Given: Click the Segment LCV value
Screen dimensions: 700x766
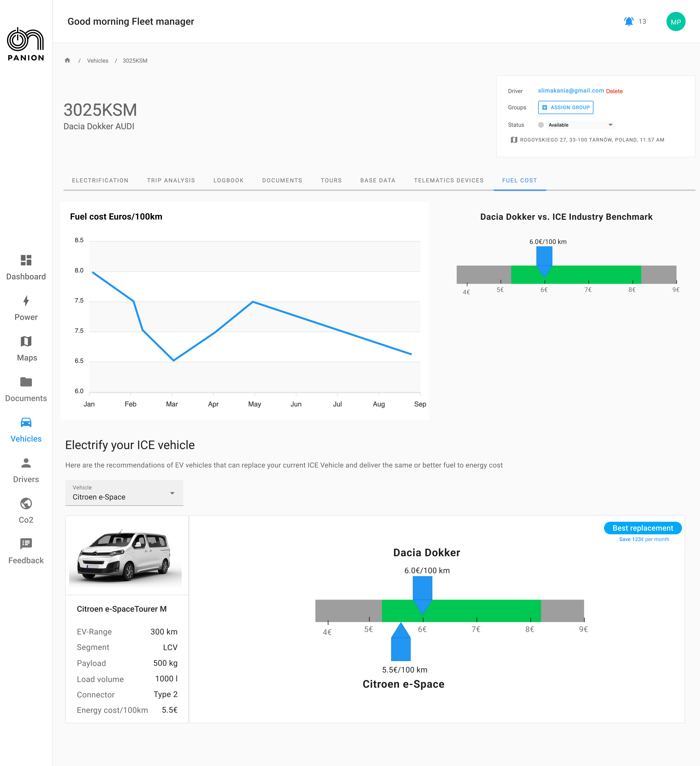Looking at the screenshot, I should pos(170,647).
